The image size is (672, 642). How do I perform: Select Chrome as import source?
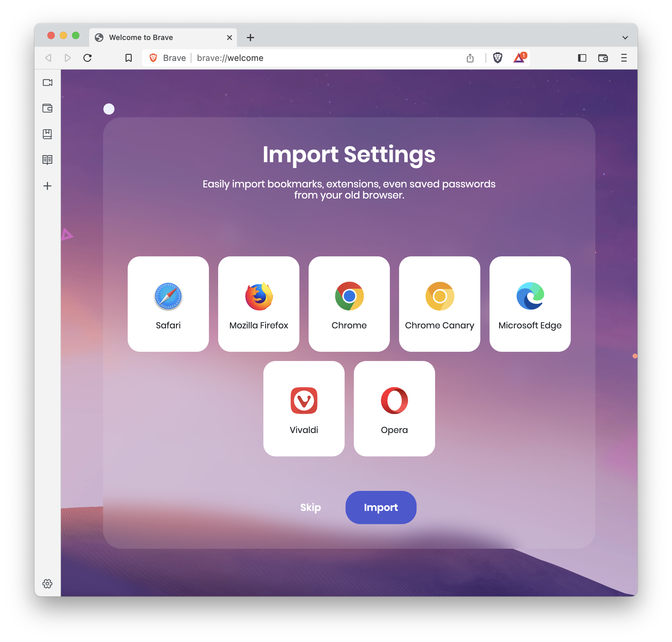tap(349, 303)
